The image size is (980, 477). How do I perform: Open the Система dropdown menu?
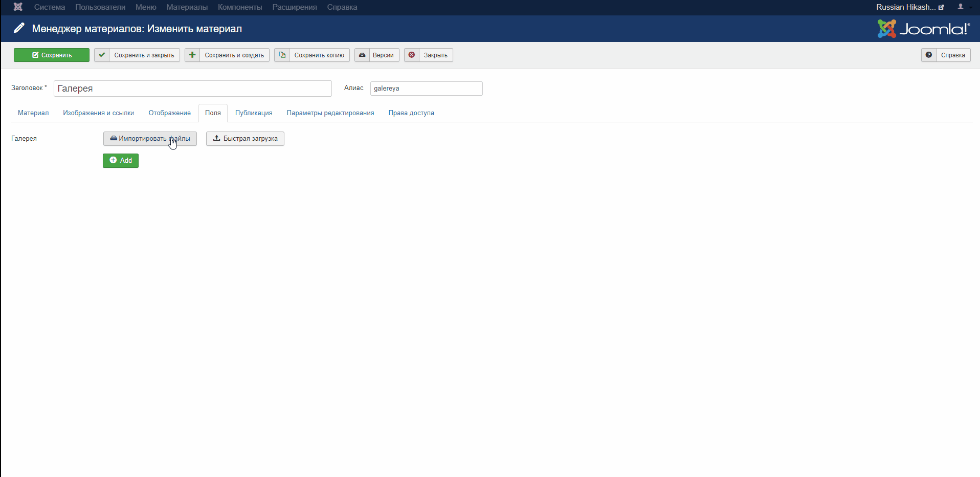coord(50,7)
